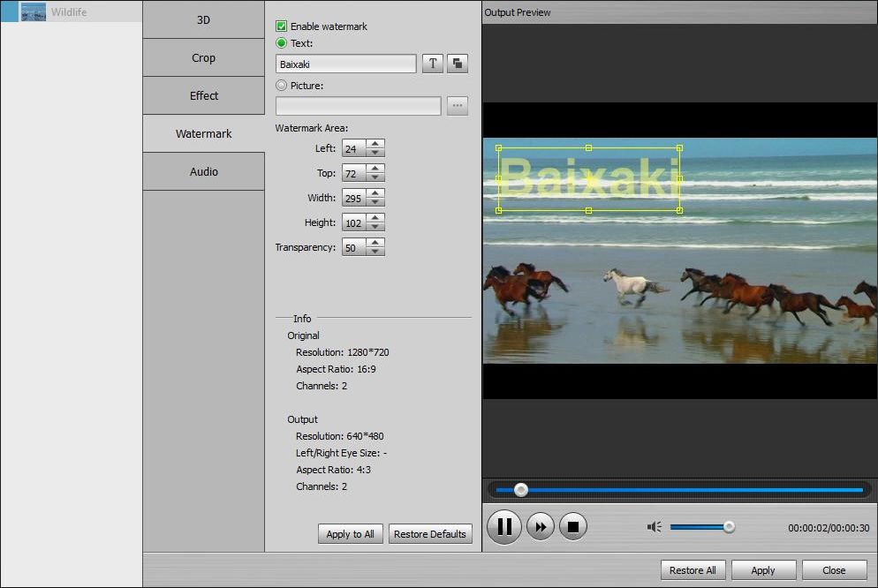Click the layout icon beside the font button
Screen dimensions: 878x588
pyautogui.click(x=457, y=63)
